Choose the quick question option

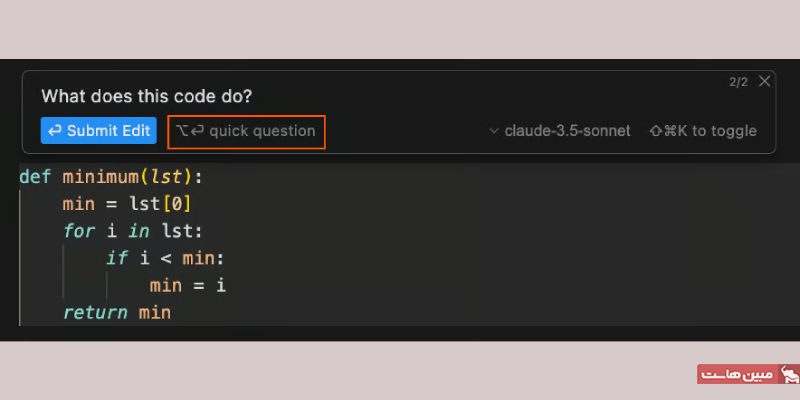[246, 132]
